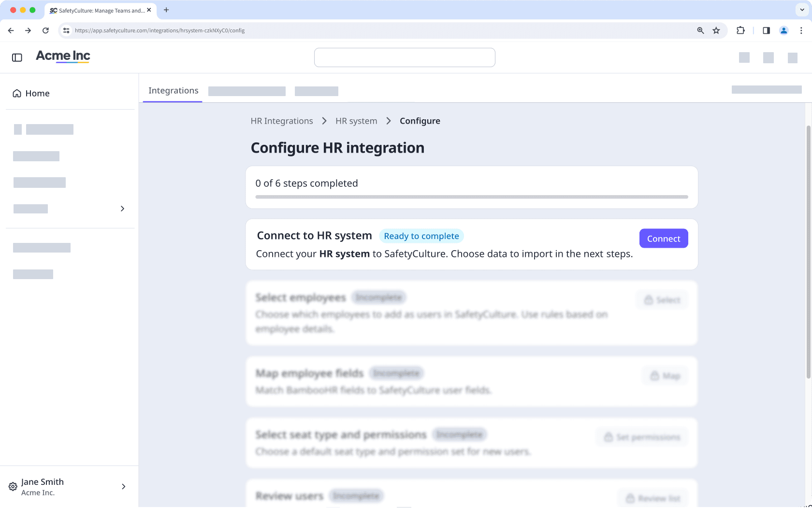
Task: Select the SafetyCulture browser tab
Action: pos(101,10)
